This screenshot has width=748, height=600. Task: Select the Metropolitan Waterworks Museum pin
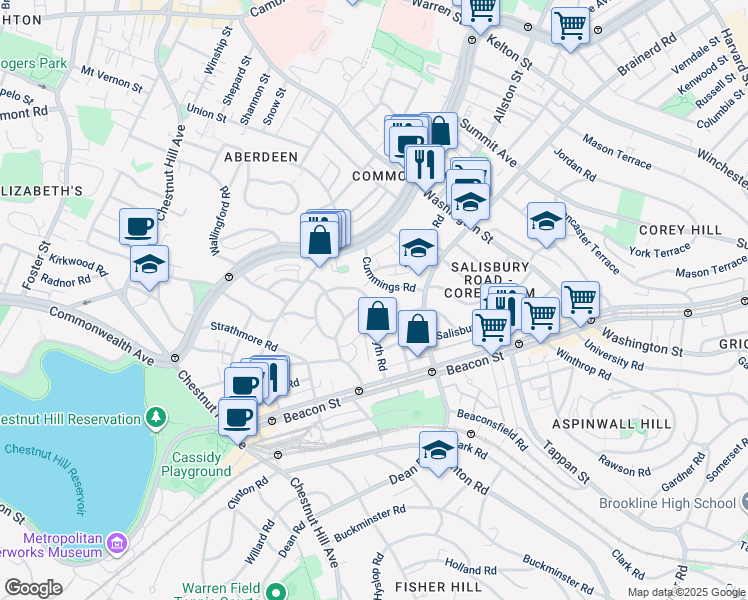pos(118,544)
